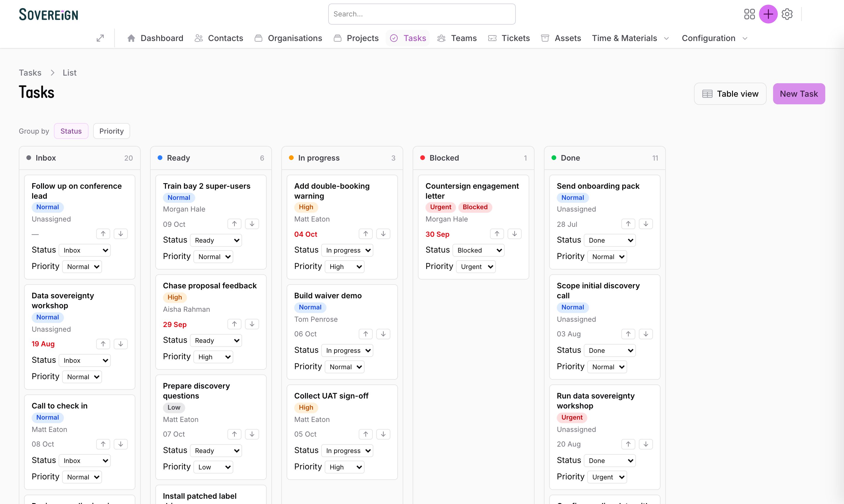Click the Search input field
This screenshot has width=844, height=504.
pos(422,14)
